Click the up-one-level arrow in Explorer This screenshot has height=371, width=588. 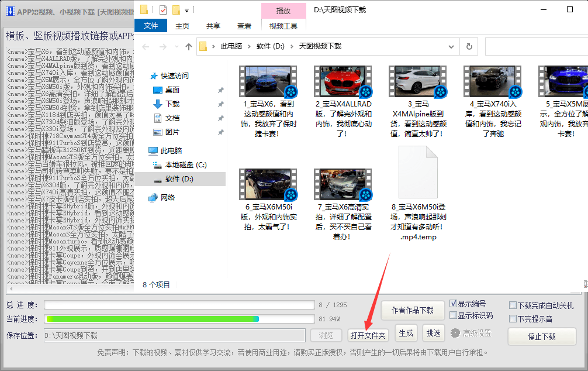[x=189, y=47]
